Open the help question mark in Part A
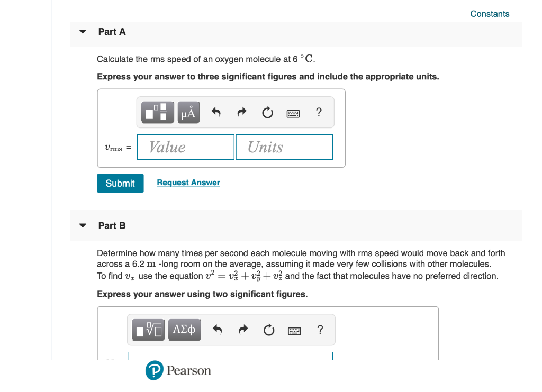This screenshot has width=542, height=392. (319, 112)
